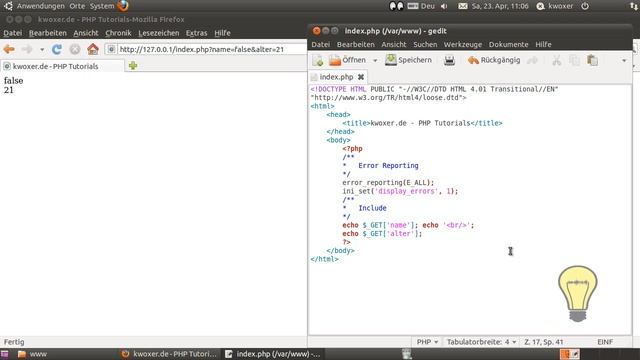This screenshot has height=360, width=640.
Task: Open the Anwendungen menu in top panel
Action: [x=40, y=6]
